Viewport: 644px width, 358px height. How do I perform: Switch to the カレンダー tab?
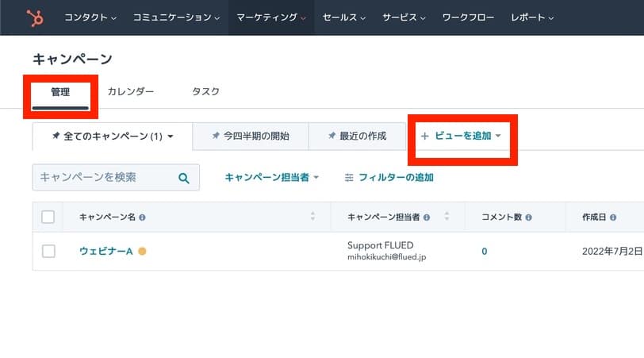point(131,91)
